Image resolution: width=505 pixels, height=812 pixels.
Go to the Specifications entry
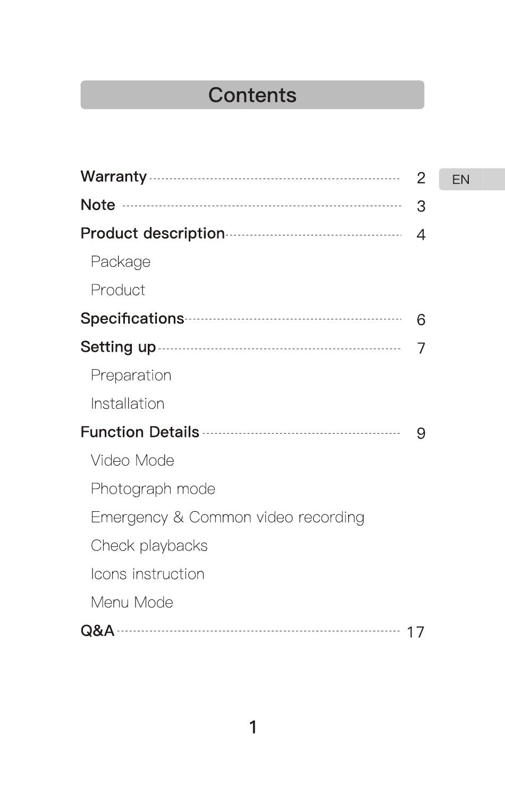[132, 318]
